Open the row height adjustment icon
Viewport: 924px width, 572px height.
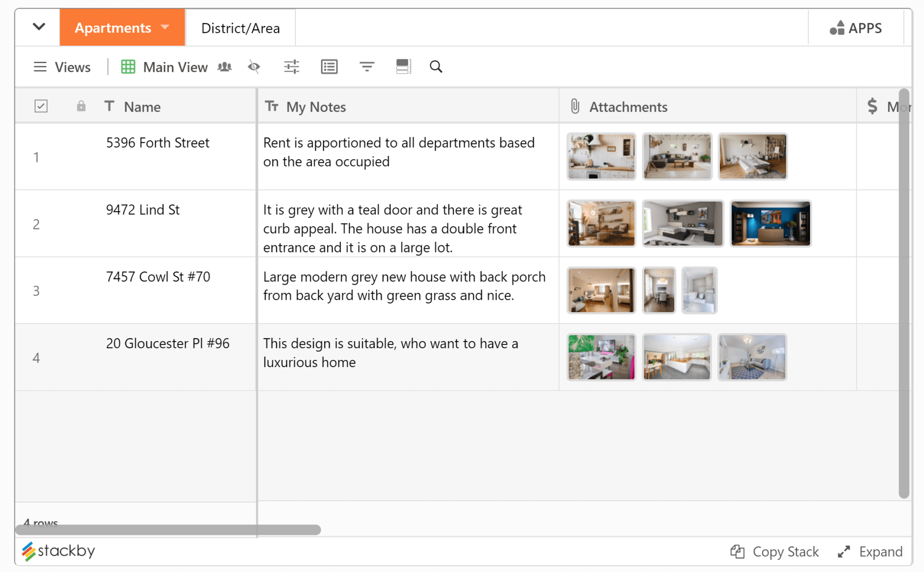point(403,66)
